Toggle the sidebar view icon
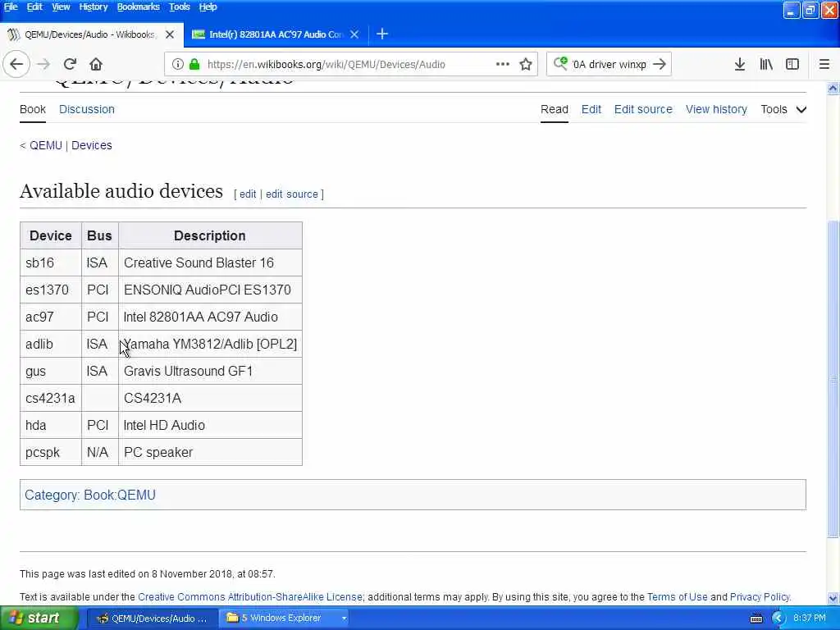Screen dimensions: 840x630 coord(792,64)
